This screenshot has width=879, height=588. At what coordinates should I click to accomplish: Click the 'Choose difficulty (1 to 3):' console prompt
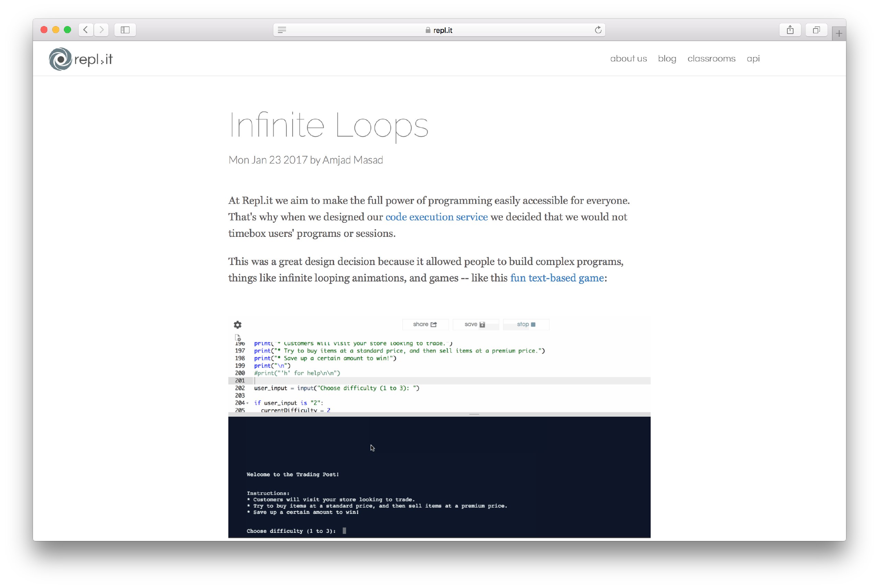(x=291, y=531)
